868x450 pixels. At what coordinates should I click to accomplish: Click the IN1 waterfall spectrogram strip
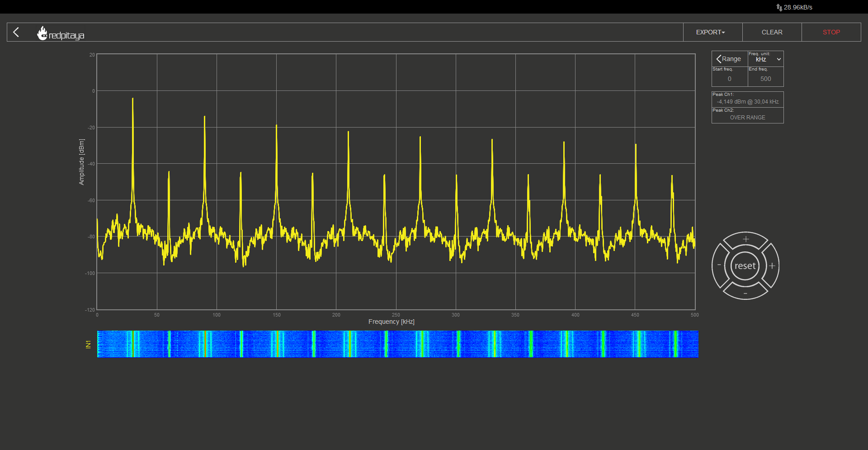[x=398, y=344]
